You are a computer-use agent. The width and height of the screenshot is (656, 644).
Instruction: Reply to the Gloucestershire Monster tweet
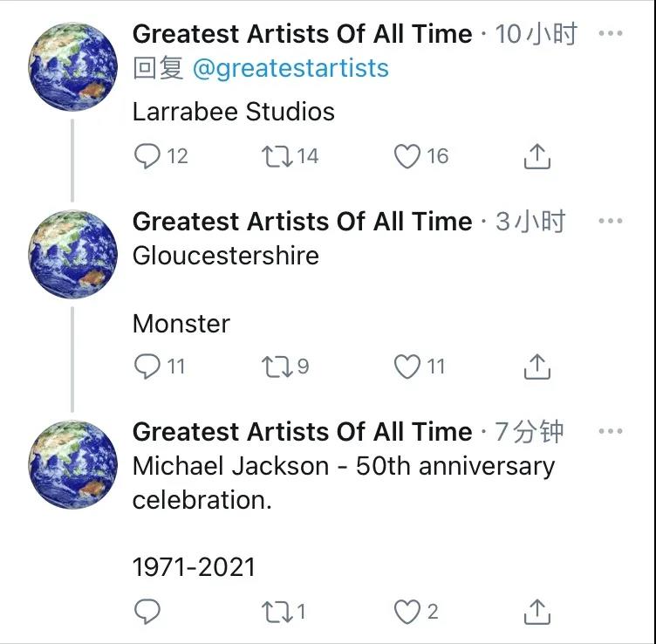[x=147, y=367]
